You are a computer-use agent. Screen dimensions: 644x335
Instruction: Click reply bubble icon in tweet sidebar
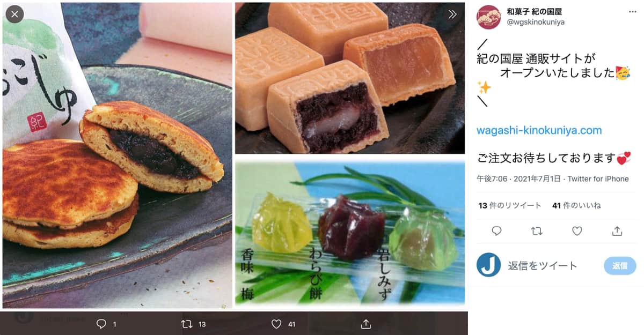[x=497, y=231]
